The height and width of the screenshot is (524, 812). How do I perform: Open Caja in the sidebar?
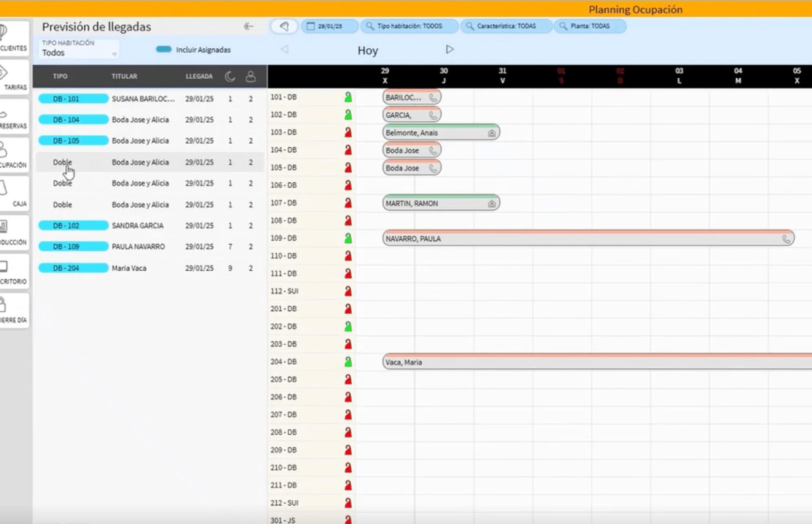(x=14, y=193)
